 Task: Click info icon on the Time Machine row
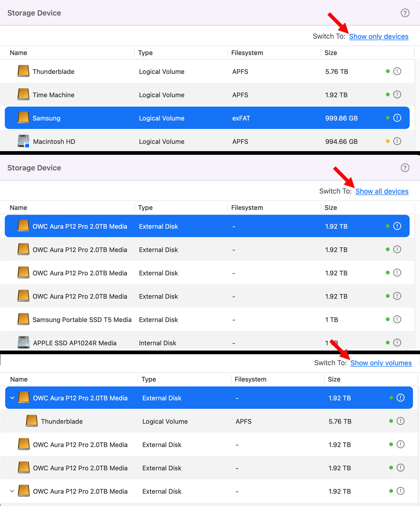point(397,95)
